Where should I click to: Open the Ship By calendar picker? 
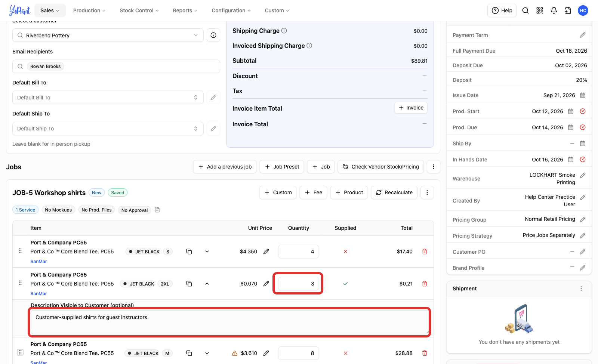point(583,144)
